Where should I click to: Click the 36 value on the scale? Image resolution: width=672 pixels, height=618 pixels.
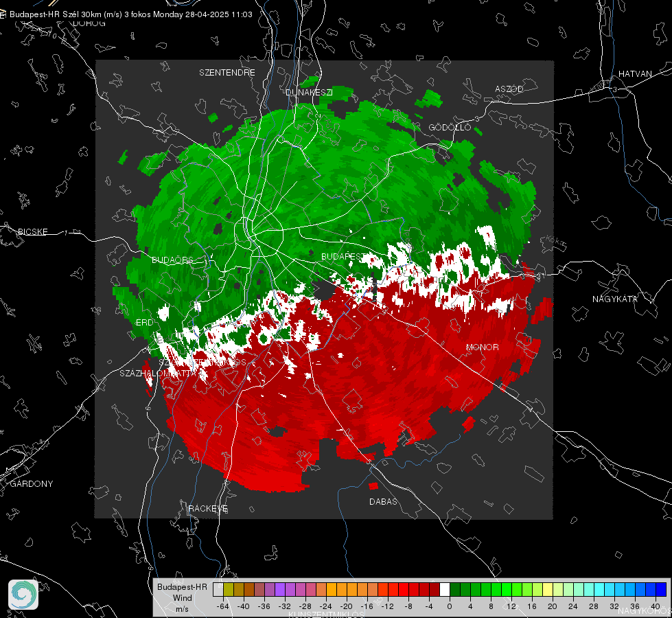635,606
